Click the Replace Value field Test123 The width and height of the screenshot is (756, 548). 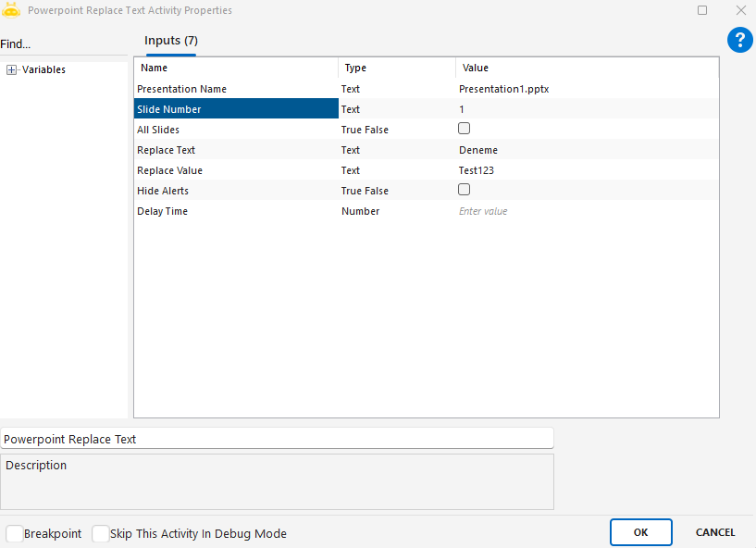click(585, 170)
